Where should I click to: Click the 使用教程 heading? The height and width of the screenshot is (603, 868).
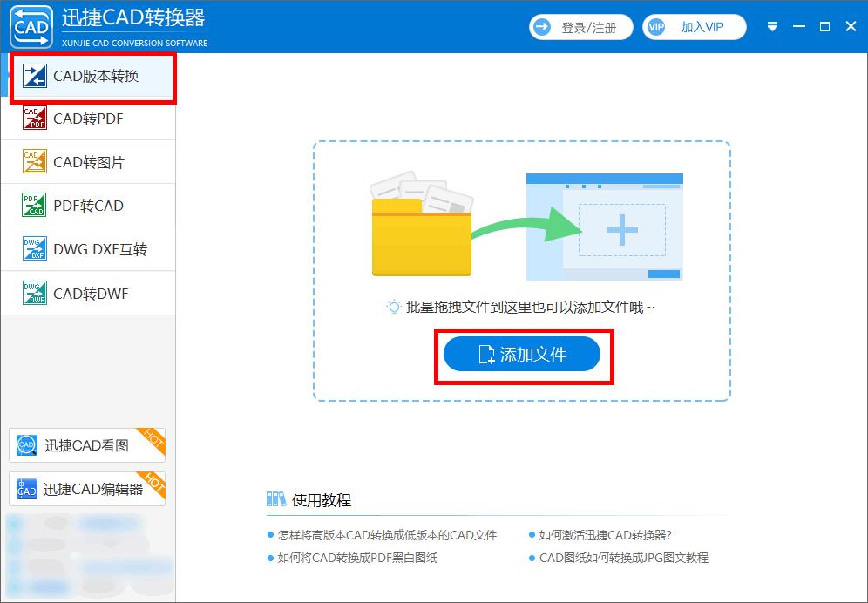coord(322,500)
